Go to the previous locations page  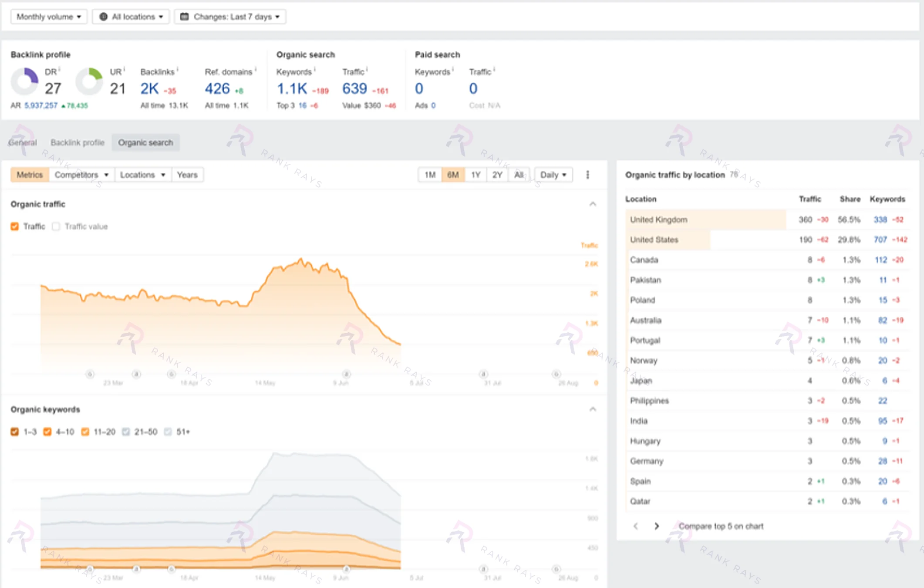click(x=636, y=526)
